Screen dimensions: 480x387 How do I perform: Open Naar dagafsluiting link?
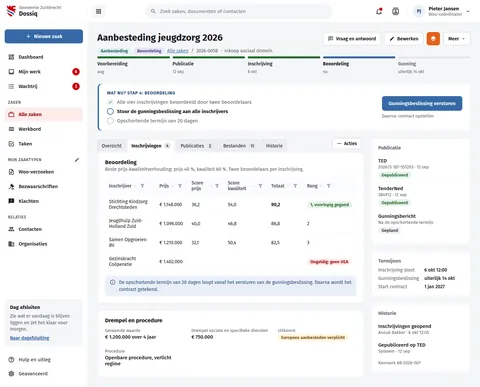(x=30, y=338)
